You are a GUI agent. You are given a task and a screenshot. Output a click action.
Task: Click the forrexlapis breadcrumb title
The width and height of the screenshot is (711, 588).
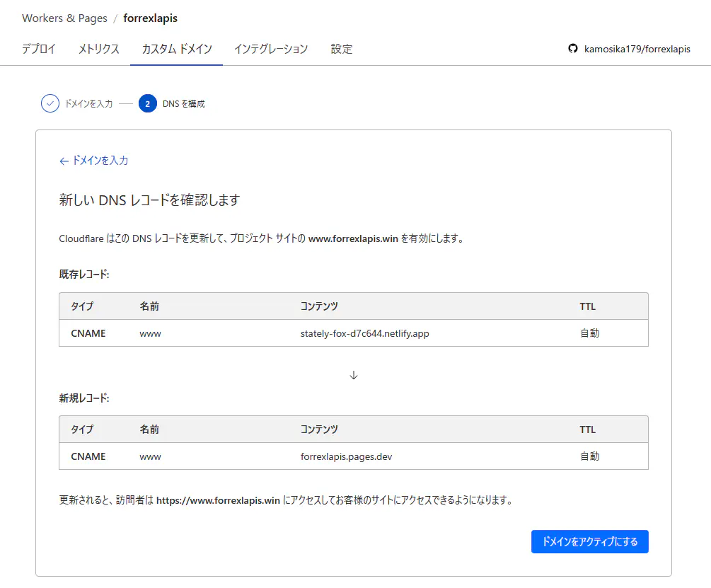(x=150, y=18)
